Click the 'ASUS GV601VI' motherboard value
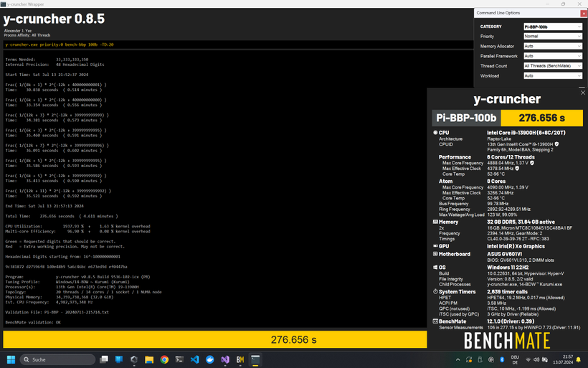This screenshot has height=368, width=588. 504,254
